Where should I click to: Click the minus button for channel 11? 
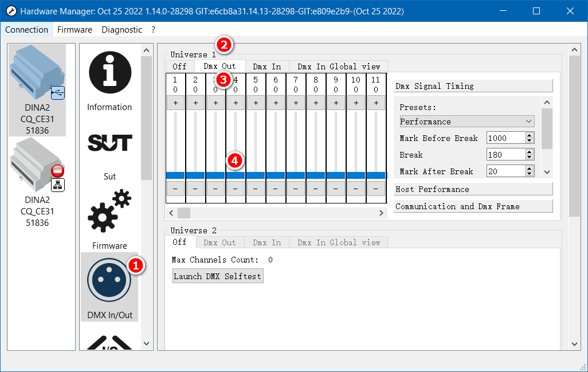tap(376, 188)
